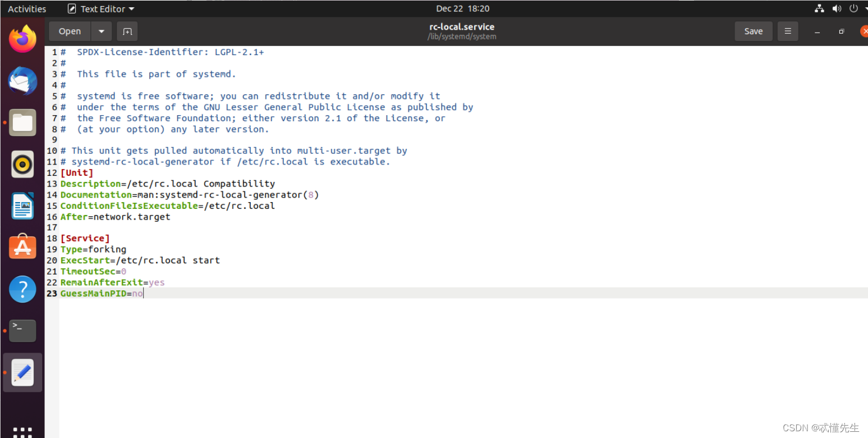Open Ubuntu Software center

22,247
